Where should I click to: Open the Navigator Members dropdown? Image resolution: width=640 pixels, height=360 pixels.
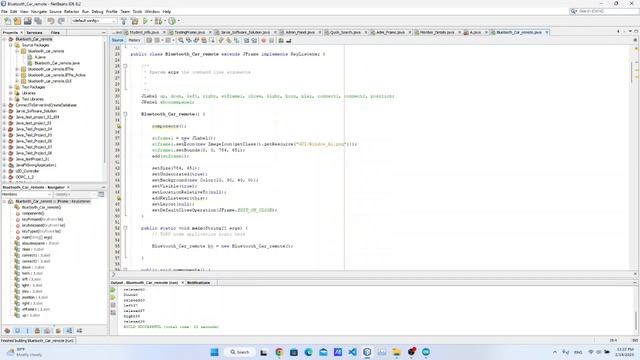[27, 194]
